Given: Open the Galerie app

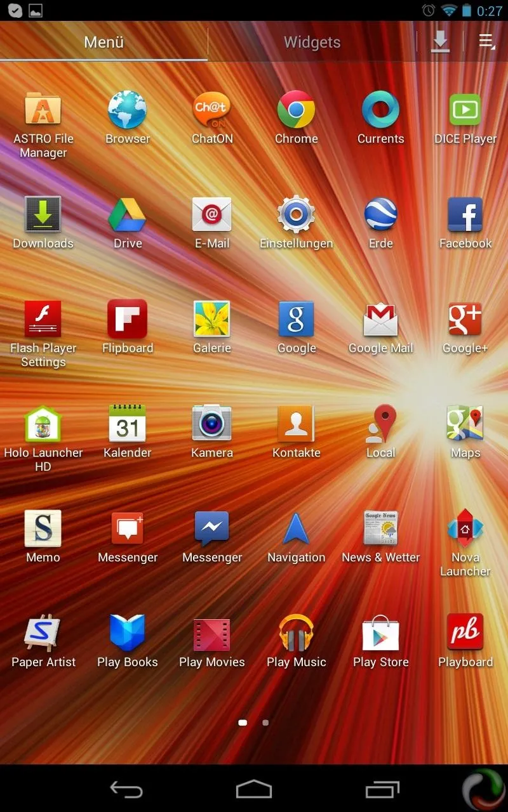Looking at the screenshot, I should (212, 327).
